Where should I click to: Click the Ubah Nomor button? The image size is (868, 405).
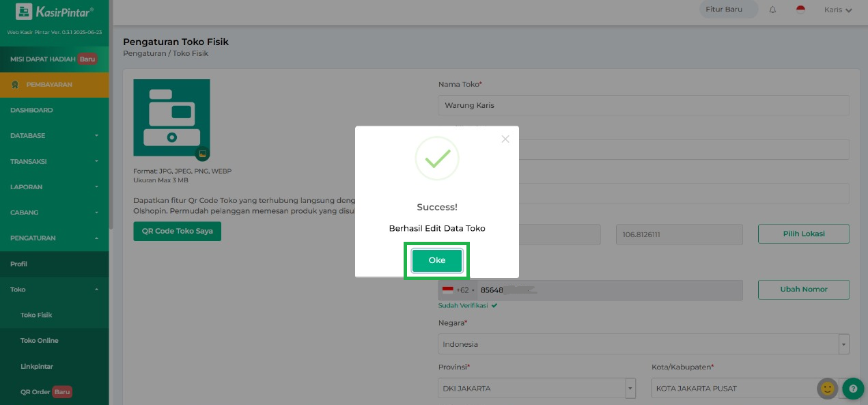click(x=803, y=290)
